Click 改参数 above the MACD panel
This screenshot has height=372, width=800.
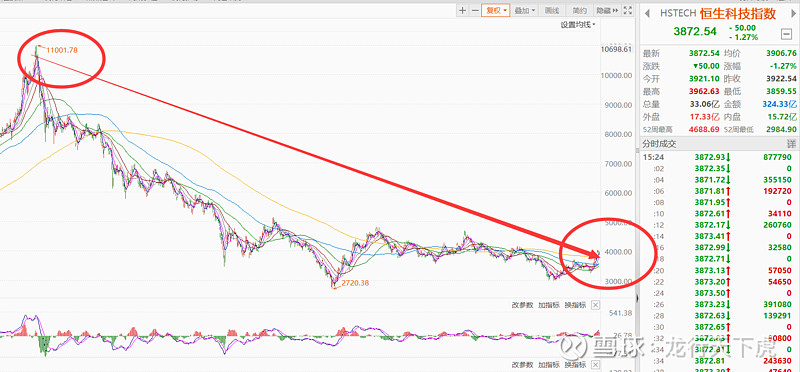522,305
